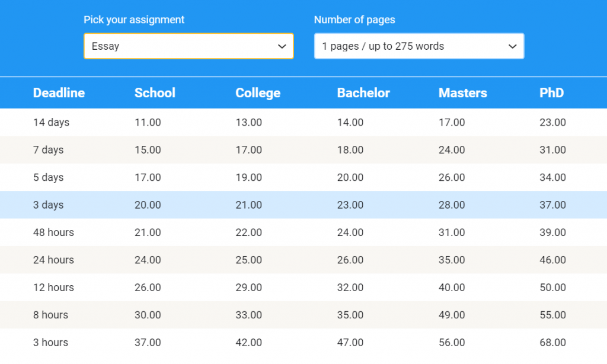
Task: Click the PhD column header
Action: coord(552,93)
